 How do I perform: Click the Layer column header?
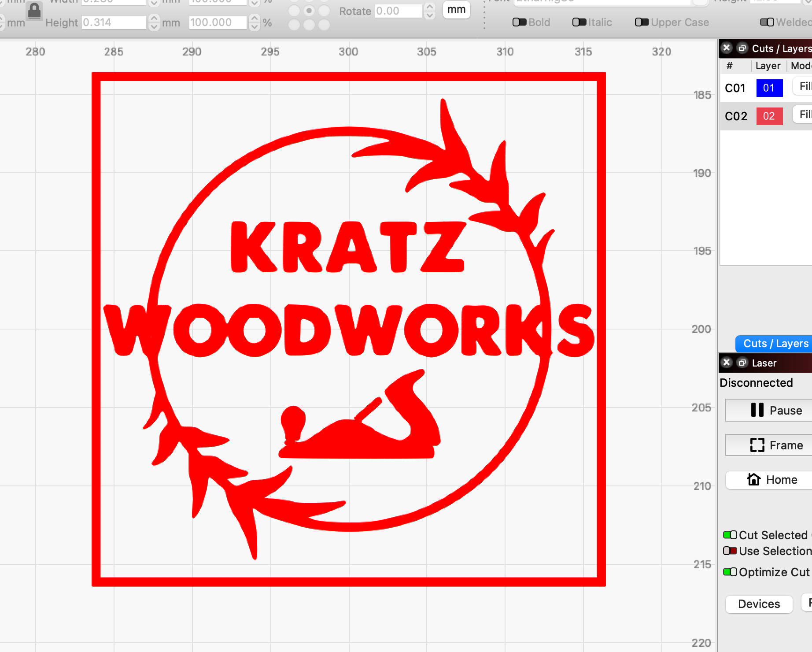pos(768,66)
